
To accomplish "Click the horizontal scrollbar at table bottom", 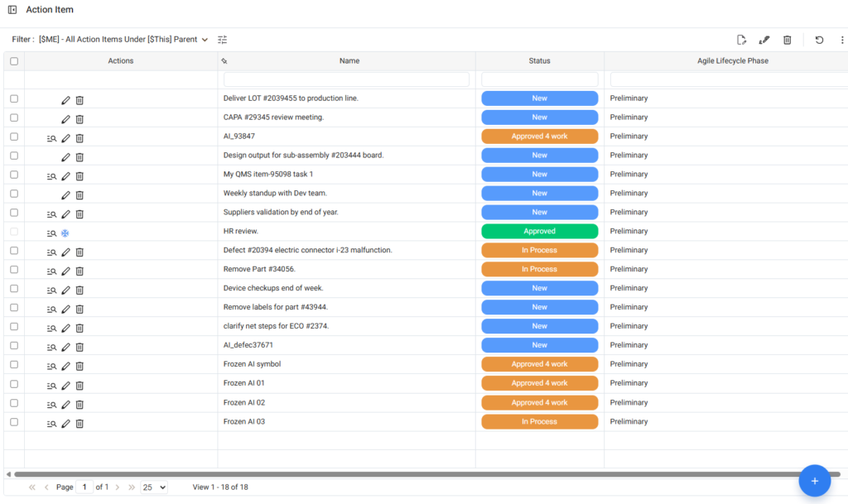I will (x=414, y=474).
